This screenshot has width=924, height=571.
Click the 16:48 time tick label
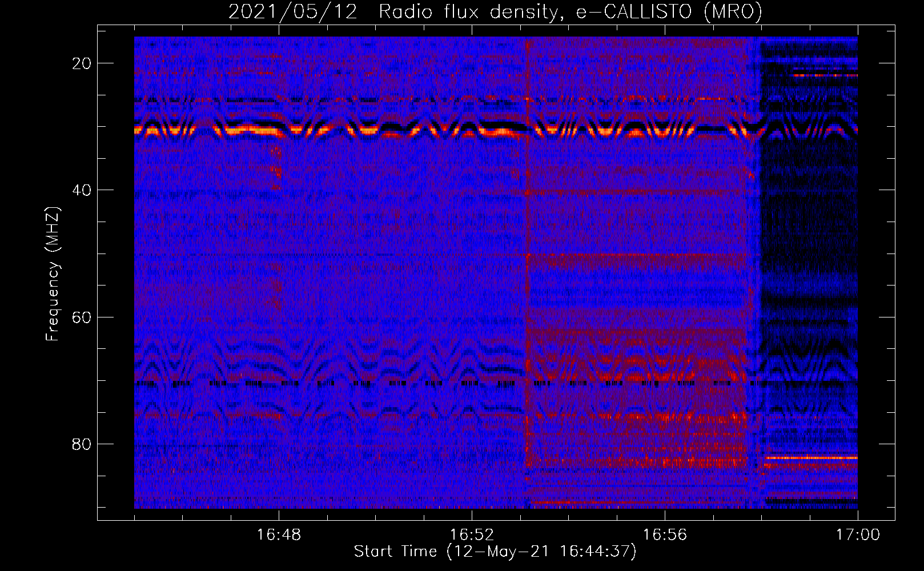pyautogui.click(x=279, y=535)
